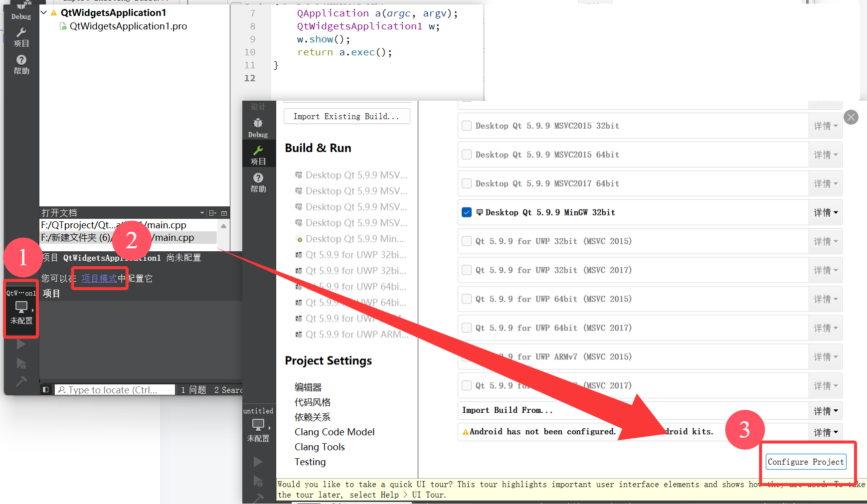Open the 1 问题 output pane
This screenshot has height=504, width=867.
coord(194,390)
